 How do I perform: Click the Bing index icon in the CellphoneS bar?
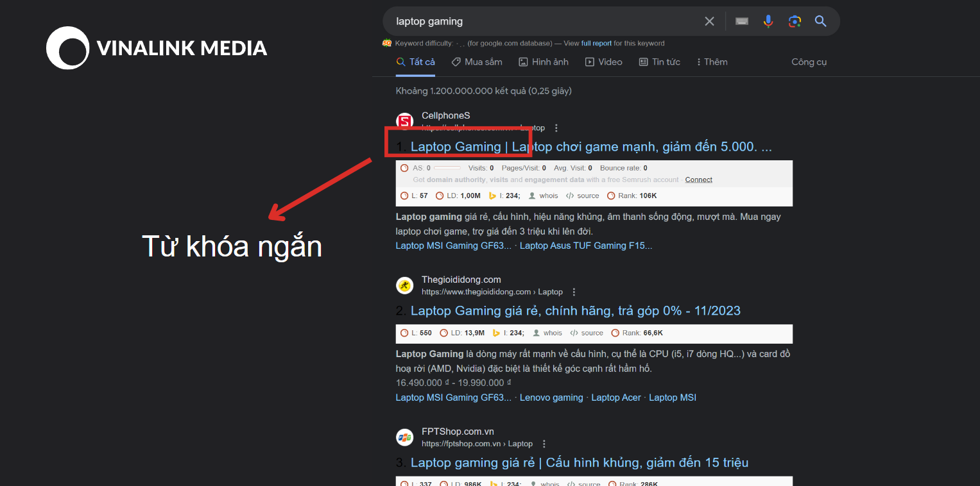(x=492, y=196)
